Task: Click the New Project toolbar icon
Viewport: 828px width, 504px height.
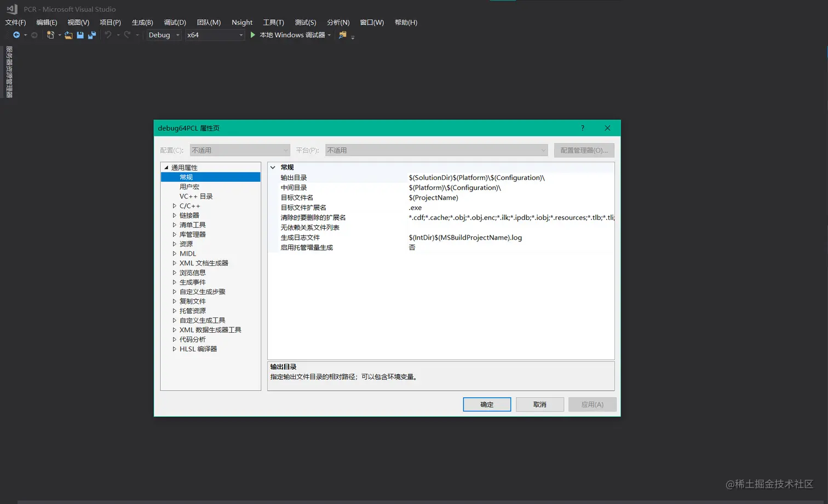Action: [50, 35]
